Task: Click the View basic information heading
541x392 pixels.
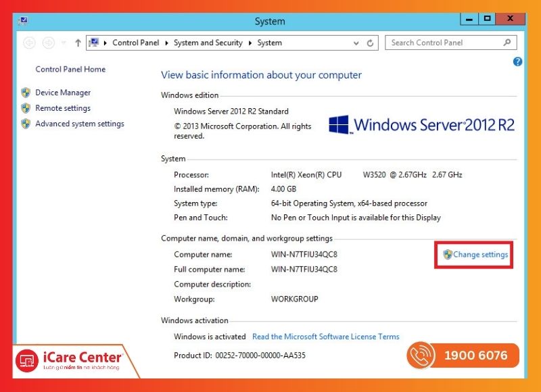Action: pos(261,75)
